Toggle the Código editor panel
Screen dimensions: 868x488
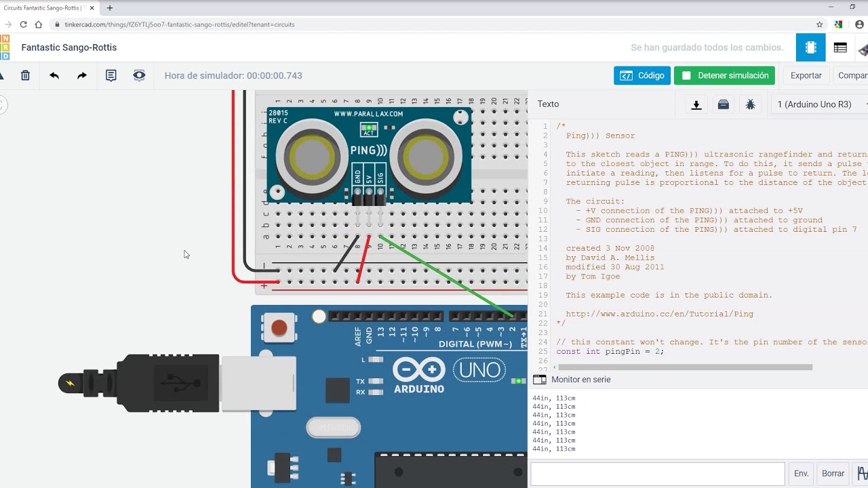coord(642,75)
